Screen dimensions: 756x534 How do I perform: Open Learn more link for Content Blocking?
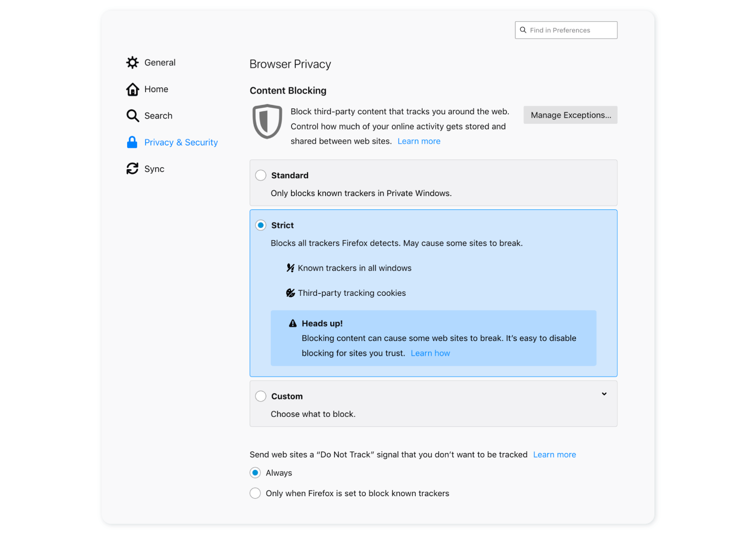(419, 141)
